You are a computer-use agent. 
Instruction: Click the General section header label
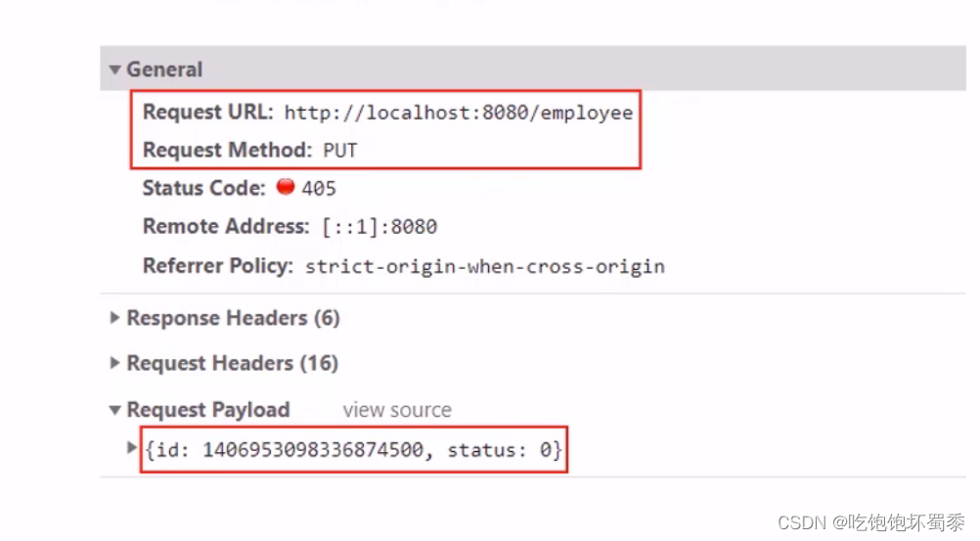(164, 69)
